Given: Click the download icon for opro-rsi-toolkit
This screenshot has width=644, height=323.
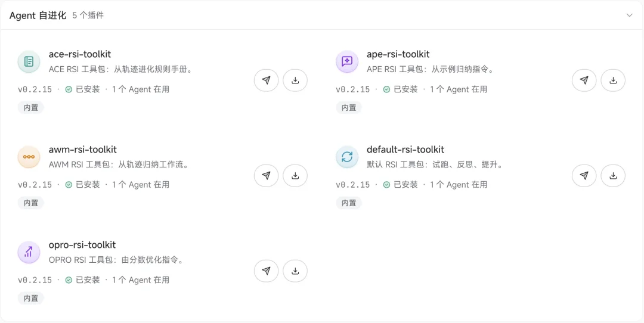Looking at the screenshot, I should 295,271.
